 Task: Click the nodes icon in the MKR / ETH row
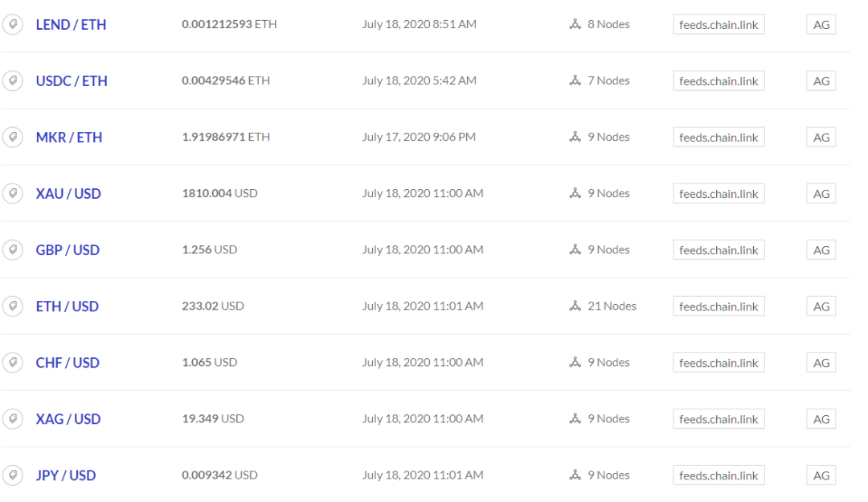coord(575,138)
